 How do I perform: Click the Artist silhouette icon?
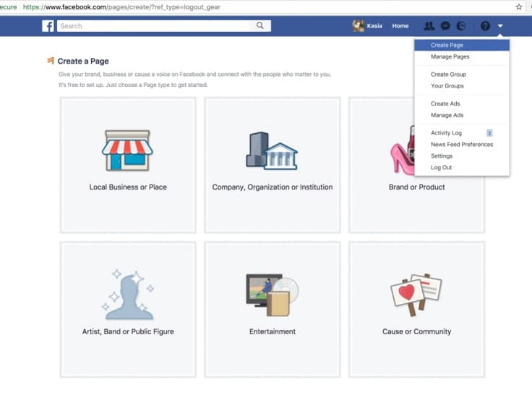tap(128, 294)
